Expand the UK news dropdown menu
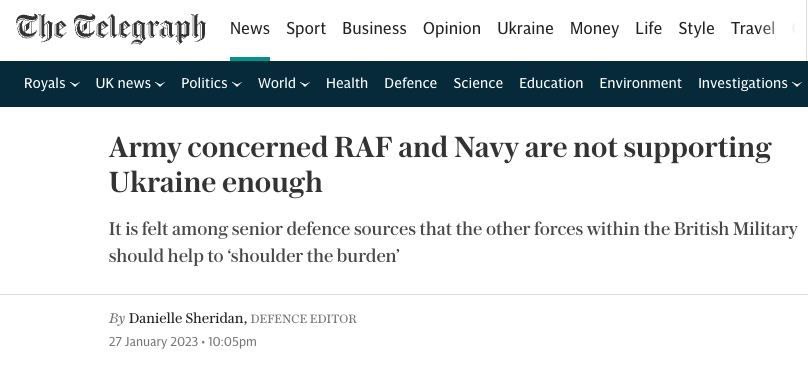 [x=130, y=83]
